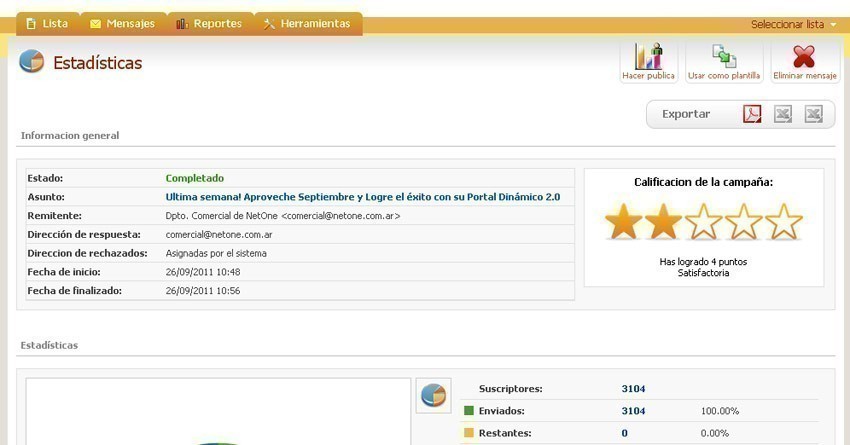Image resolution: width=850 pixels, height=445 pixels.
Task: Click the Calificacion de la campaña heading
Action: [704, 182]
